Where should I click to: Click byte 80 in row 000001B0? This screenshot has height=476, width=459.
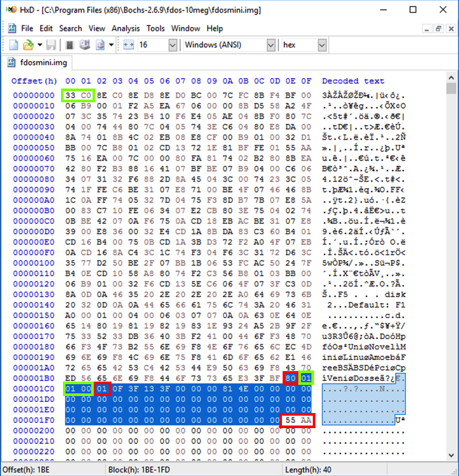(x=290, y=378)
